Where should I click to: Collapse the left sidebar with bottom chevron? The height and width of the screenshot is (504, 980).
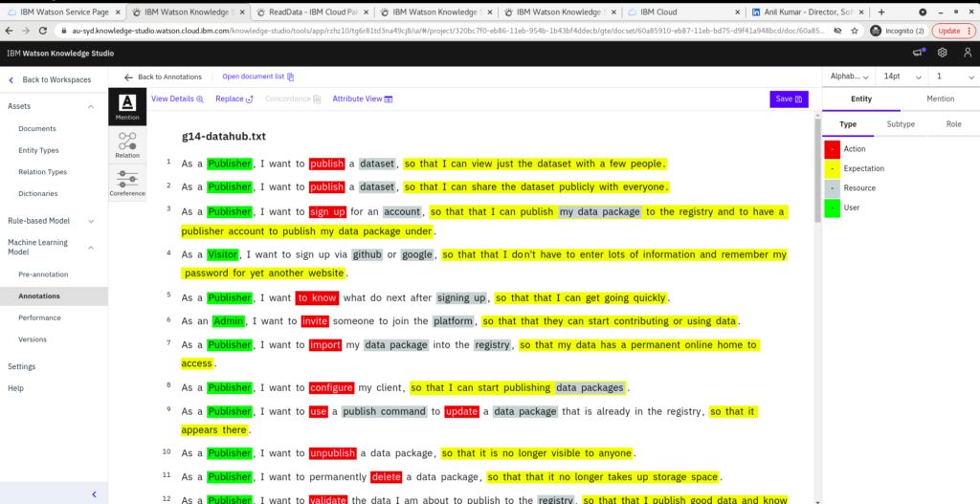(93, 493)
